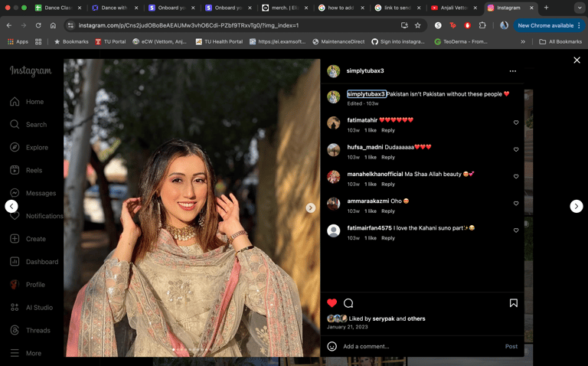Expand the tab search dropdown

coord(580,8)
